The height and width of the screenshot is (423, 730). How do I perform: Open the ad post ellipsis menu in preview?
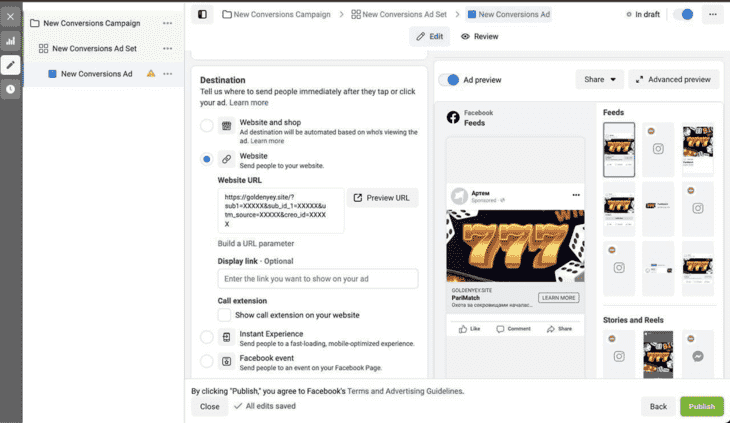pyautogui.click(x=576, y=195)
